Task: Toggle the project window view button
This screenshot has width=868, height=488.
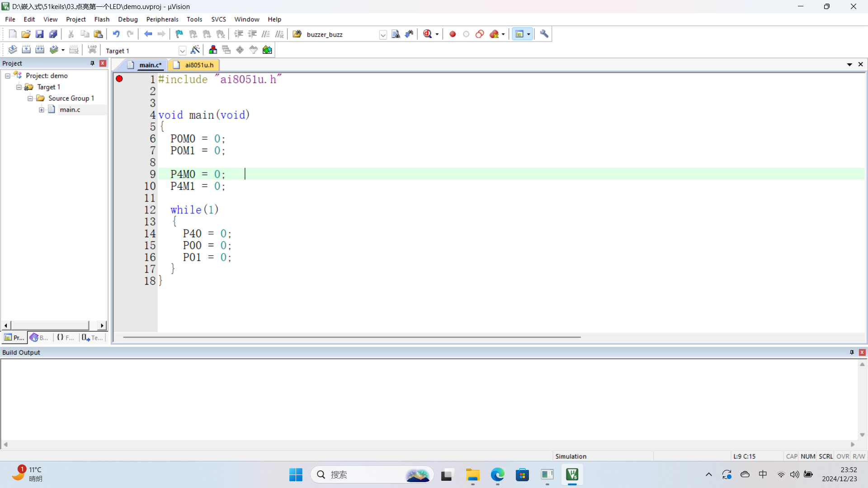Action: point(519,34)
